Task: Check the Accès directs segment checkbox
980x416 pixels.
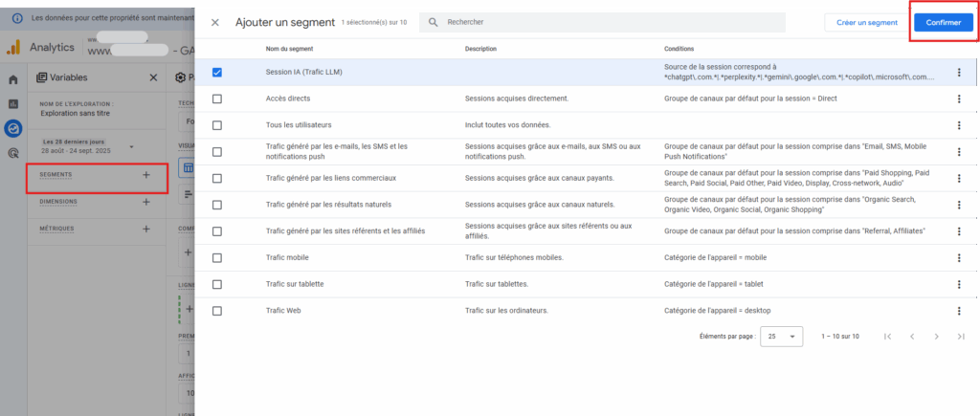Action: 217,99
